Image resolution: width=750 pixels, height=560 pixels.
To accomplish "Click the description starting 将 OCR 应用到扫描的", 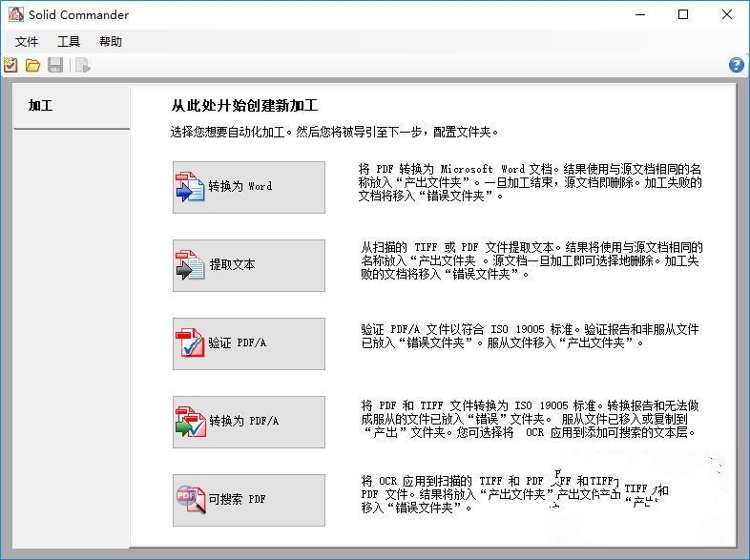I will click(514, 494).
